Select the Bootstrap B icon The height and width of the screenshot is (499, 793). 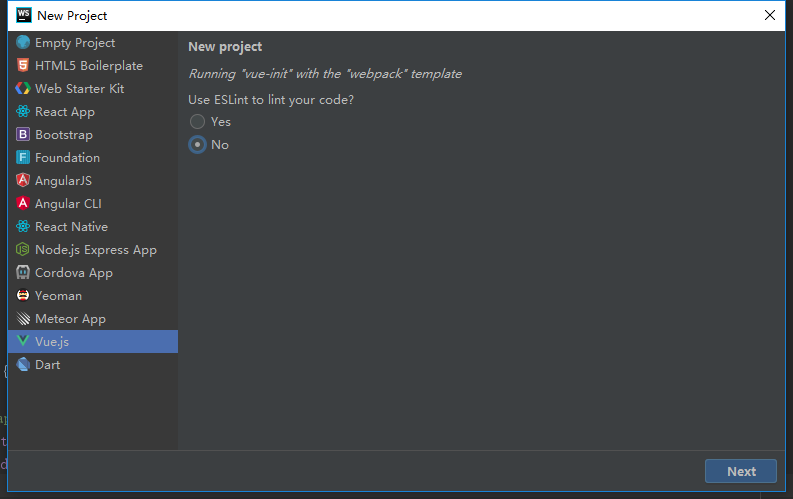23,134
